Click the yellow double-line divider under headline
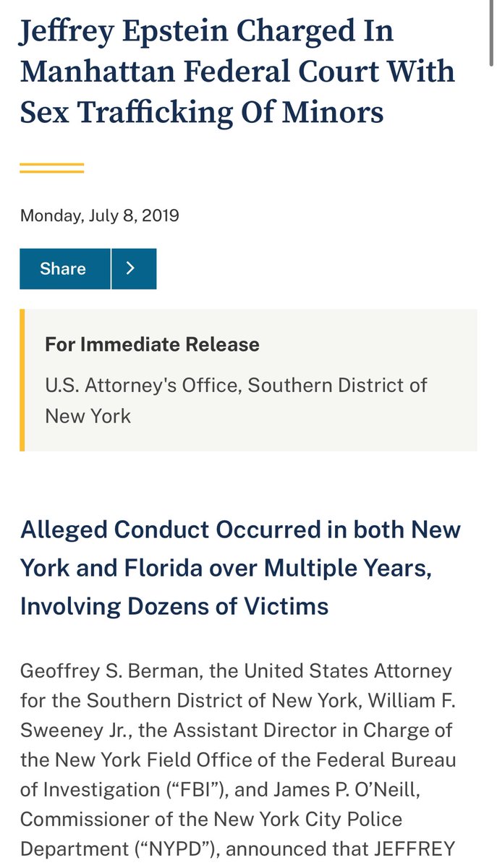This screenshot has height=868, width=497. pos(51,169)
